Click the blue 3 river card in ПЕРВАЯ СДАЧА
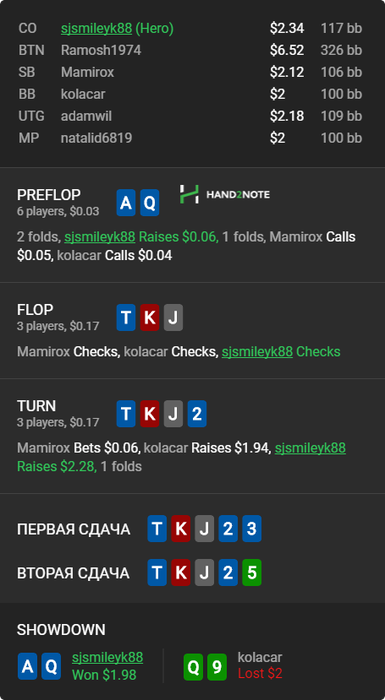The width and height of the screenshot is (385, 700). tap(252, 529)
